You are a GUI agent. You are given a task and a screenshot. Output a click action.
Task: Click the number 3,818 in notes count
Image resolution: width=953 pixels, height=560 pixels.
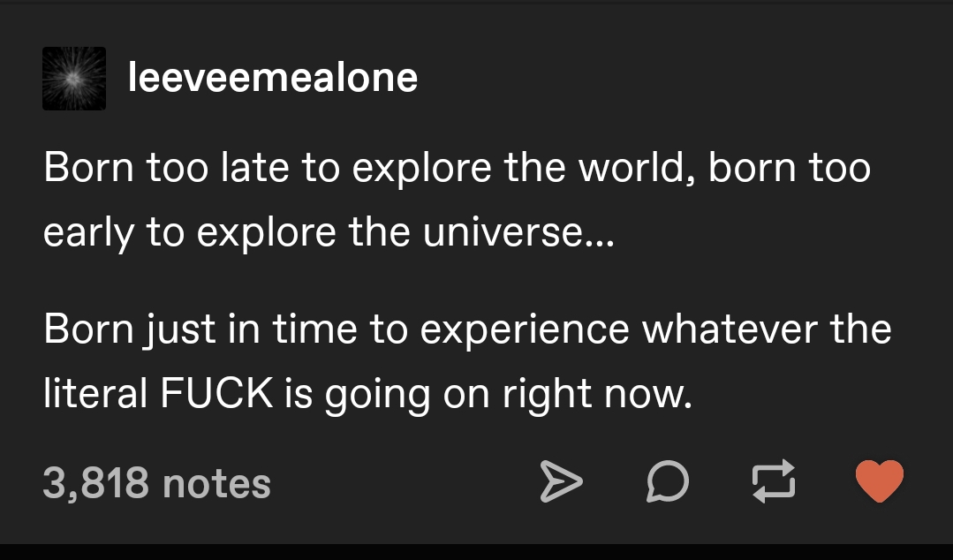point(95,483)
